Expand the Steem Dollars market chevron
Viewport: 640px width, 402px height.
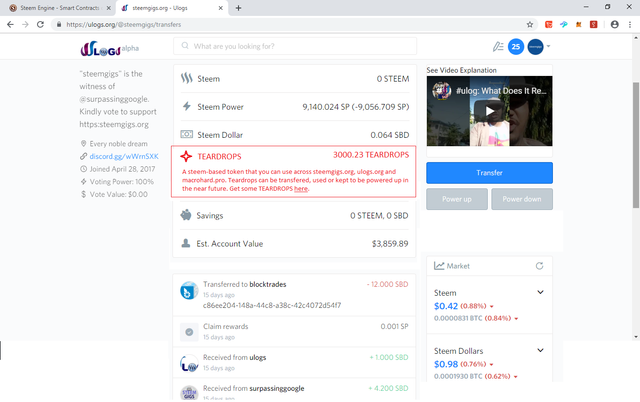point(540,350)
